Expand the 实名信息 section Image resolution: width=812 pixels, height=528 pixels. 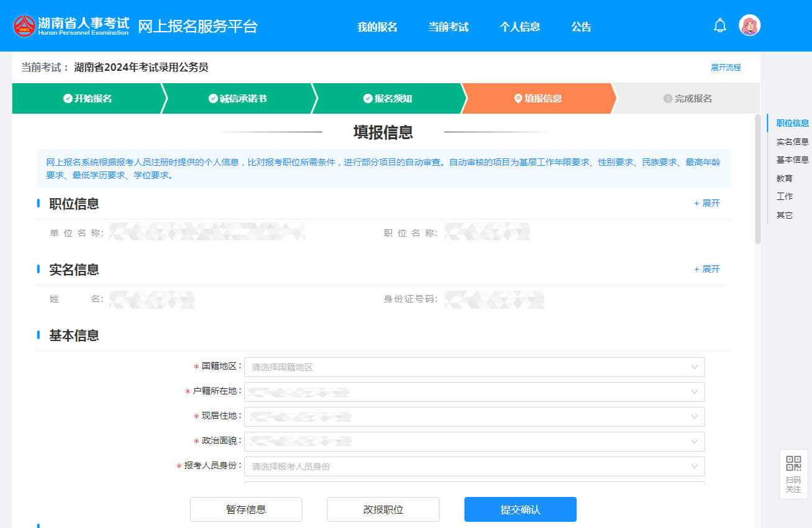pos(707,269)
